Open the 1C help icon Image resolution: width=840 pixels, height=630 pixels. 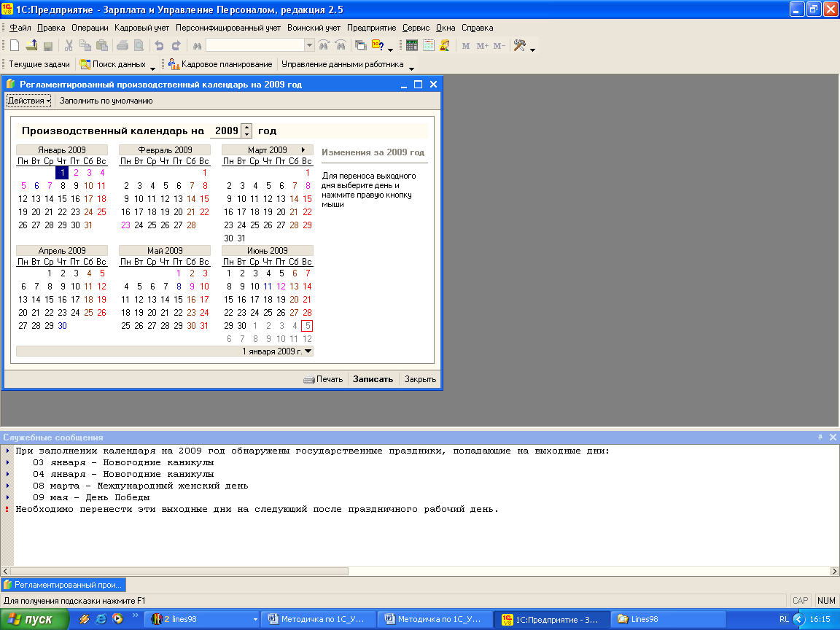click(378, 45)
